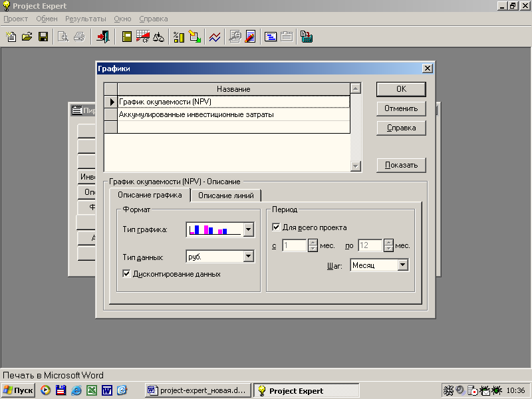Click row selector arrow beside График окупаемости
Screen dimensions: 532x399
click(x=111, y=102)
